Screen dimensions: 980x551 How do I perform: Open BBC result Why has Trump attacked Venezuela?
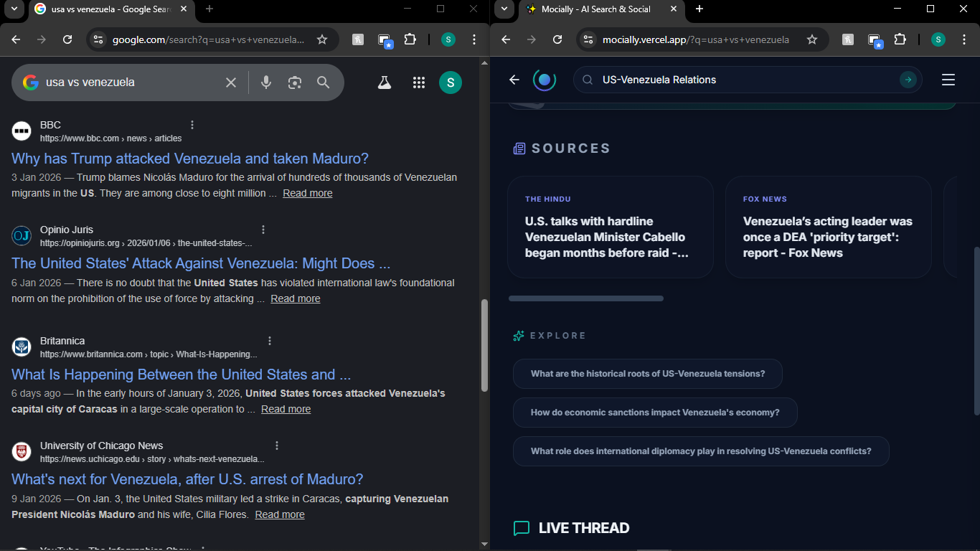click(x=190, y=159)
